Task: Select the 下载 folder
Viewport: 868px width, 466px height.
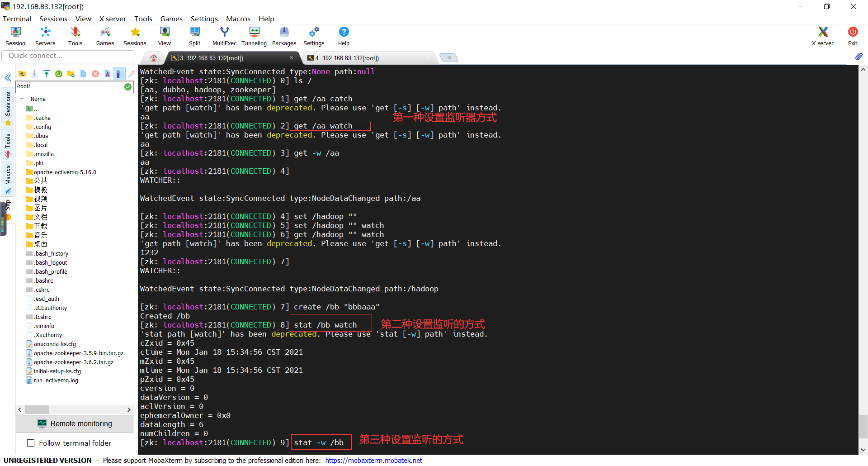Action: [37, 226]
